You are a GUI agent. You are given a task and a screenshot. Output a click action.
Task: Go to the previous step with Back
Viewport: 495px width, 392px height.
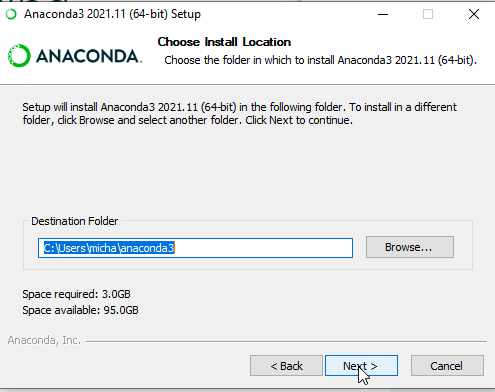coord(286,366)
